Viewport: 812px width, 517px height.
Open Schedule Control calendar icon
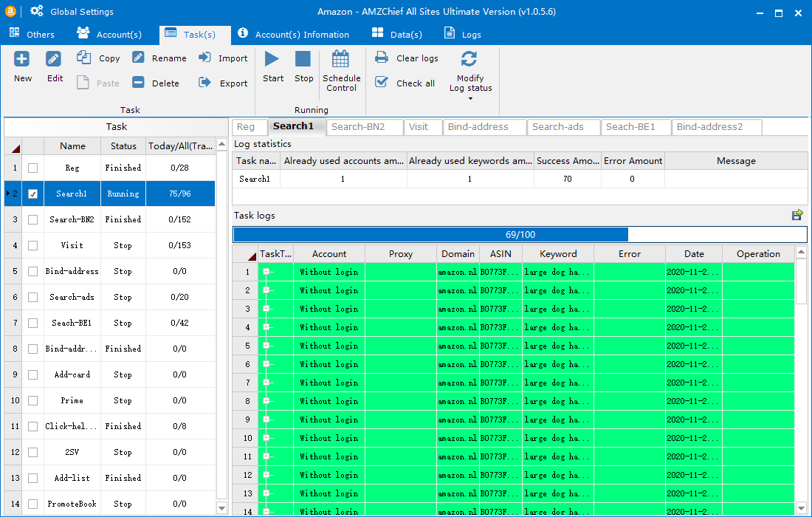coord(340,59)
